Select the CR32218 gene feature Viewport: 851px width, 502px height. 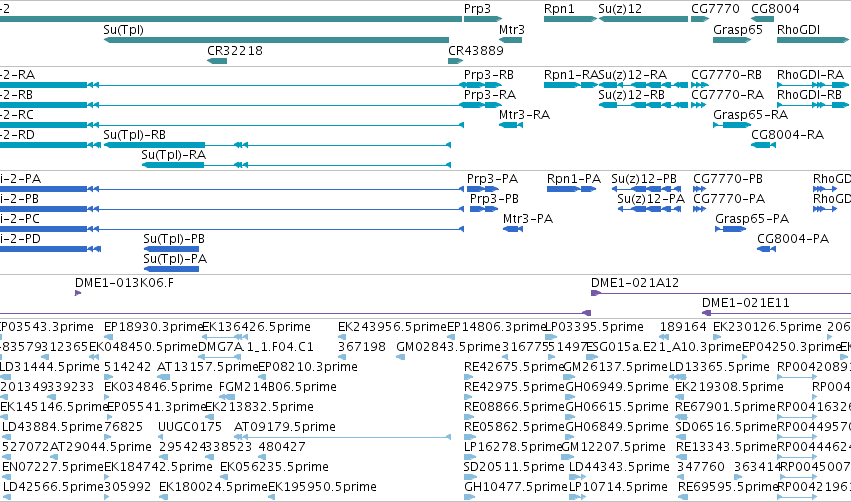coord(217,61)
